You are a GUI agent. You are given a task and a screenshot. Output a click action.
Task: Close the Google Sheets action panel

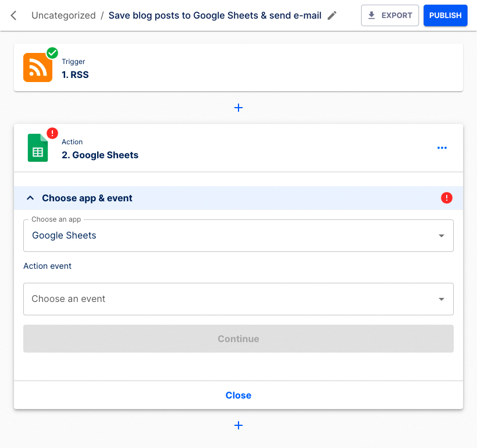[238, 395]
